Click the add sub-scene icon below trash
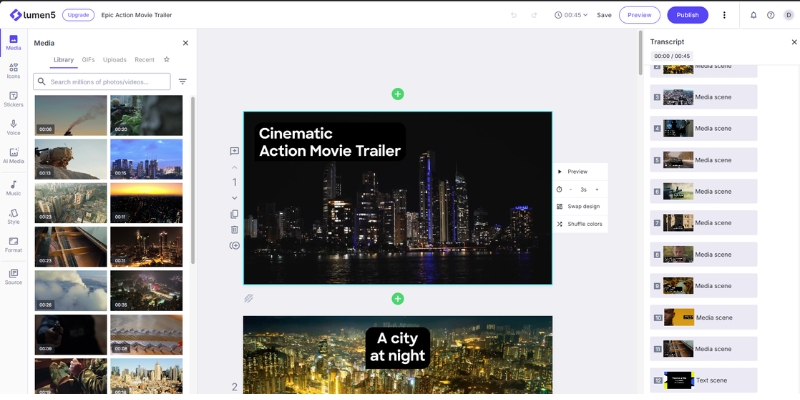The height and width of the screenshot is (400, 800). point(234,246)
